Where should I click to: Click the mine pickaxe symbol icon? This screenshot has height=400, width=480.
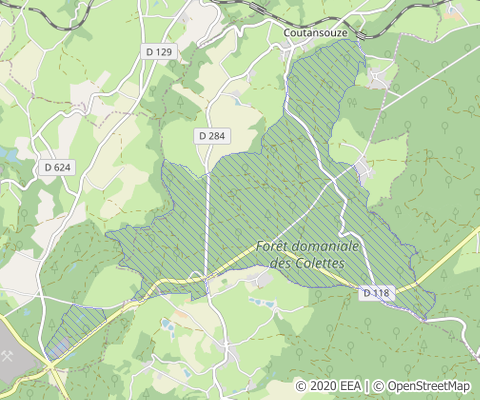pyautogui.click(x=7, y=355)
